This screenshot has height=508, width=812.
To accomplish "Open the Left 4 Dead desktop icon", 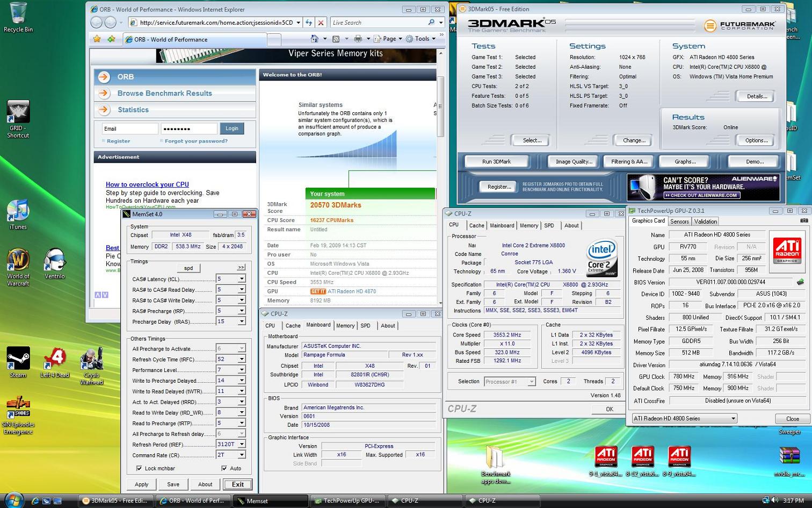I will (55, 362).
